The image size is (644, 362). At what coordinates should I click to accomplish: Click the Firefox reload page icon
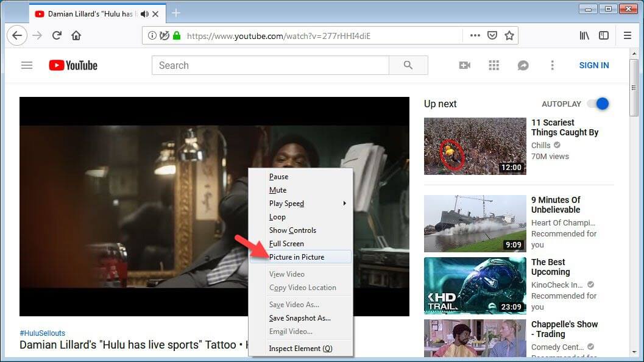(57, 35)
